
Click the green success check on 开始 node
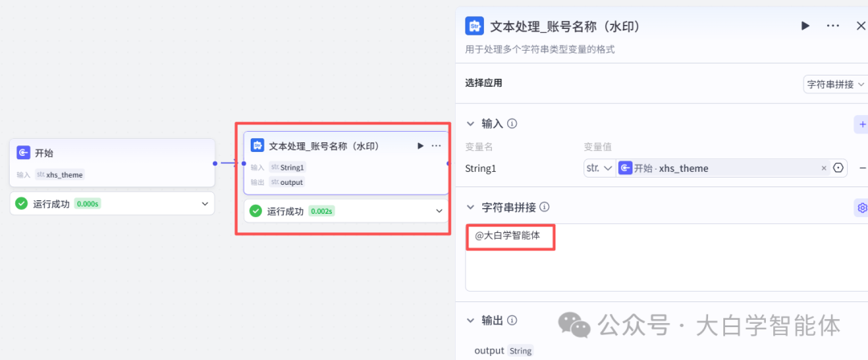22,203
